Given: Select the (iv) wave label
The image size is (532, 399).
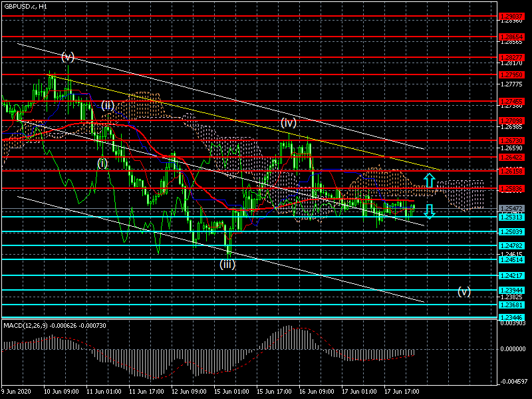Looking at the screenshot, I should [288, 122].
